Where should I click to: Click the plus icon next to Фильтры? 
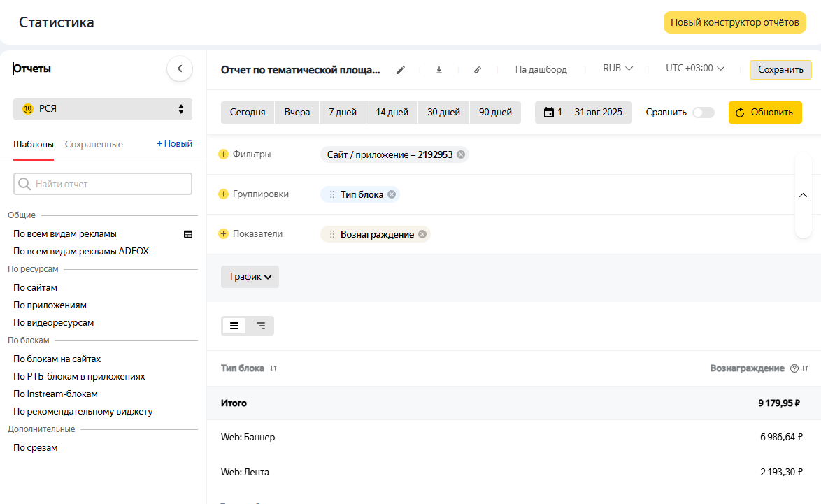click(x=224, y=154)
